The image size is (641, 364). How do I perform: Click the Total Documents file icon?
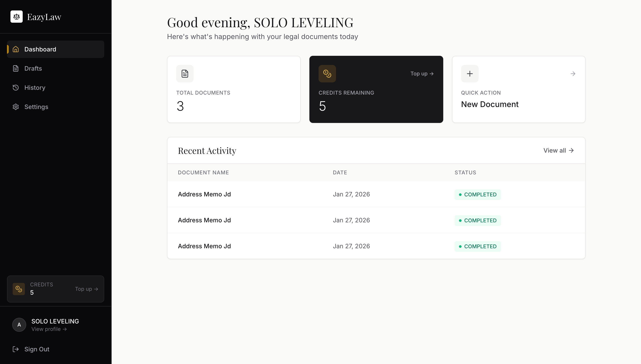coord(185,74)
